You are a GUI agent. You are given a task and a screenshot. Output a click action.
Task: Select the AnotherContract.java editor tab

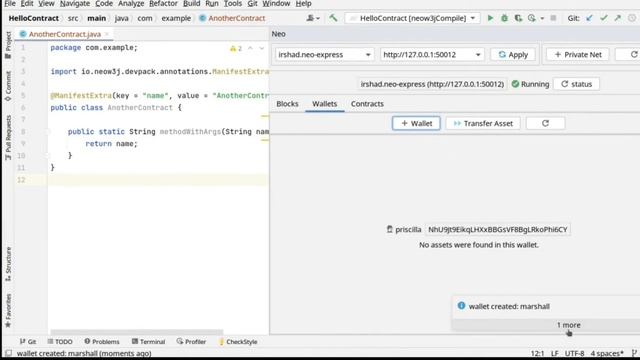coord(64,34)
